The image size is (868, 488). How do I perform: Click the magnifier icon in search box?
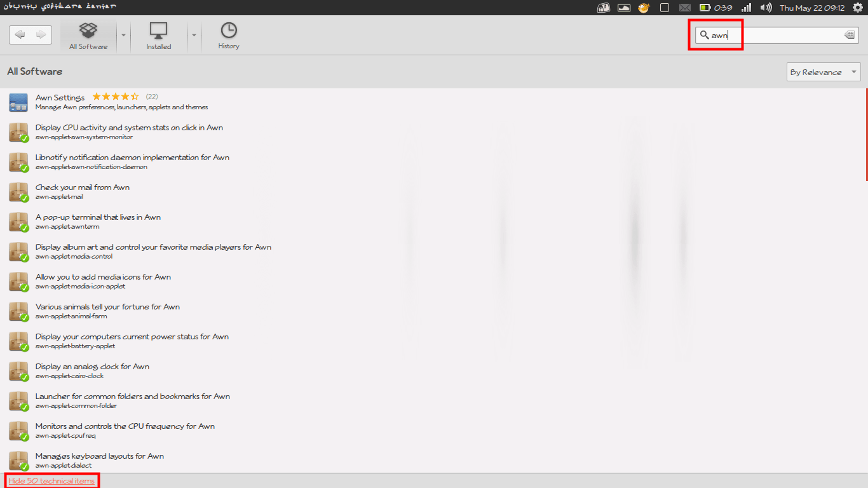pyautogui.click(x=704, y=36)
